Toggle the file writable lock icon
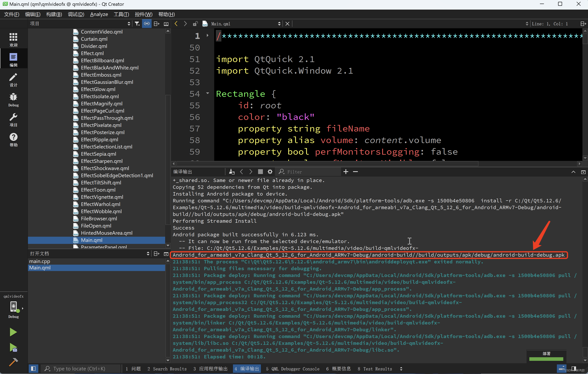Image resolution: width=588 pixels, height=374 pixels. (195, 24)
